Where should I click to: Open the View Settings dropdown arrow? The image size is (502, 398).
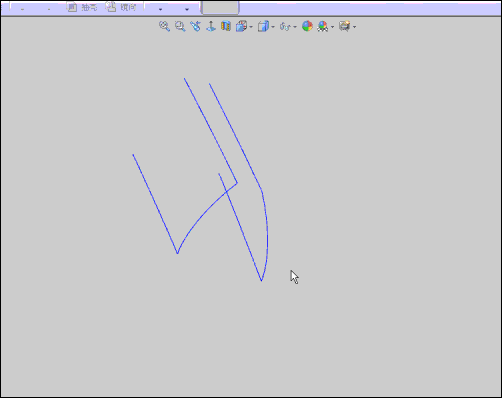coord(354,27)
